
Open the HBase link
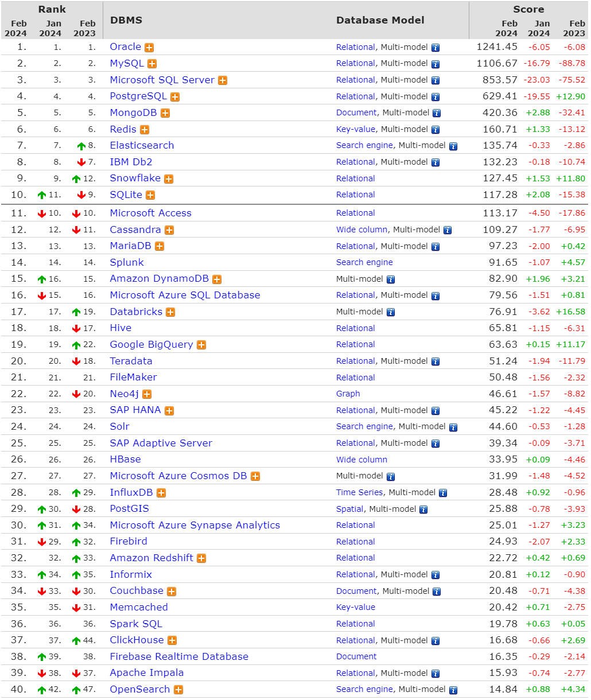(x=126, y=459)
